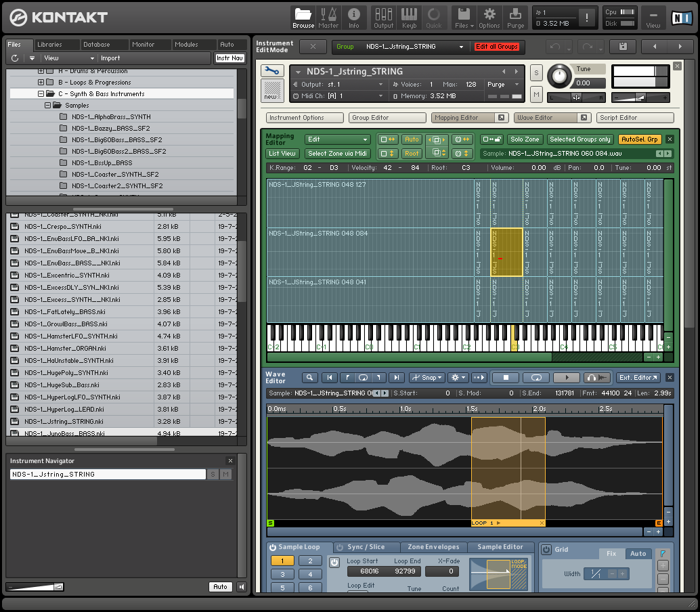The height and width of the screenshot is (612, 700).
Task: Solo the instrument with the S button
Action: pyautogui.click(x=536, y=72)
